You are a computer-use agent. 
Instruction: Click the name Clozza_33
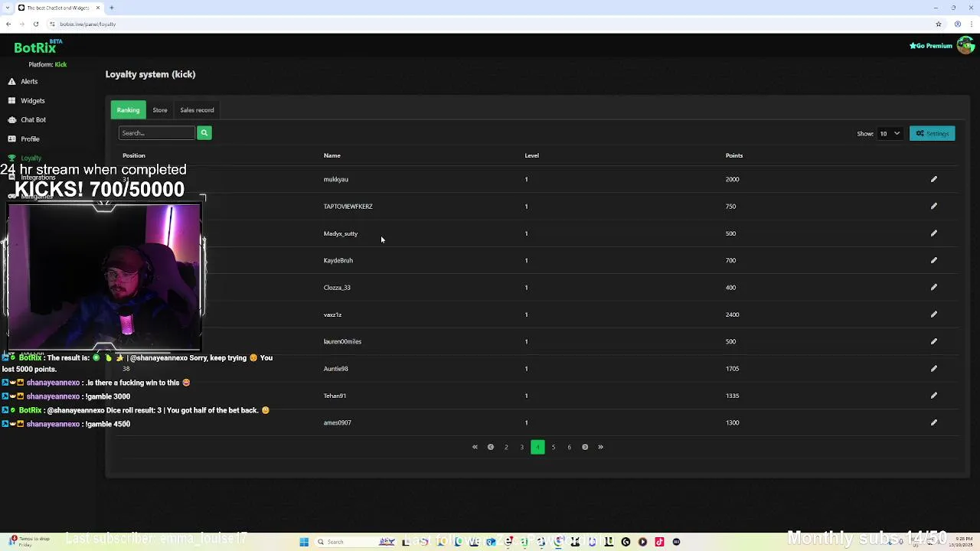(337, 288)
